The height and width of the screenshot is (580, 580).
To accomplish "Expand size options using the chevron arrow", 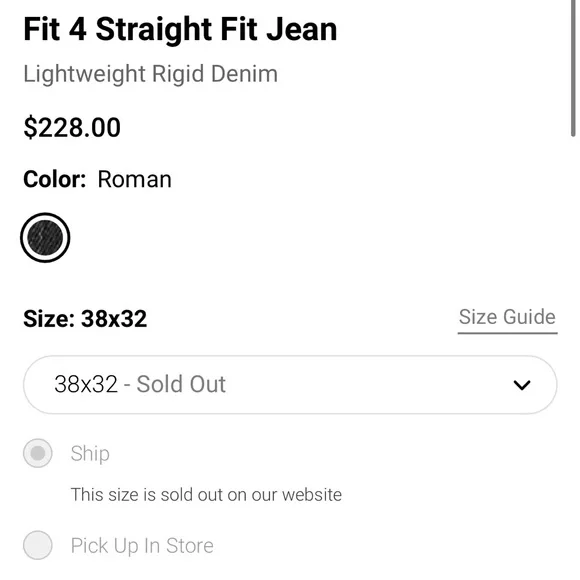I will pyautogui.click(x=522, y=385).
